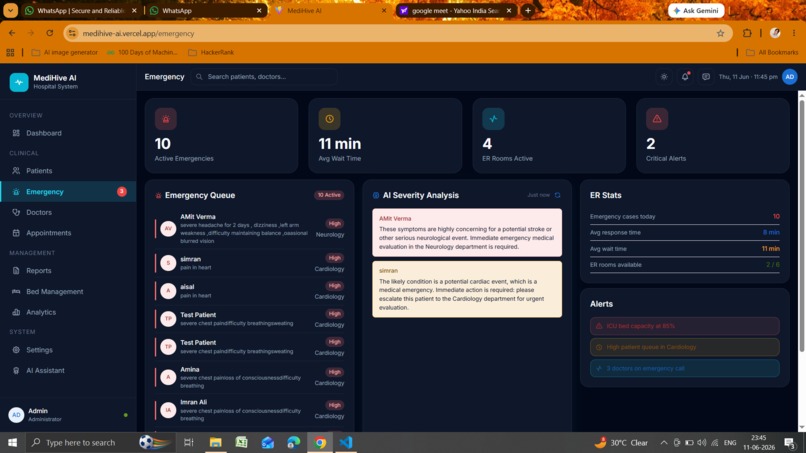Click the MediHive AI logo icon
The image size is (806, 453).
[19, 82]
